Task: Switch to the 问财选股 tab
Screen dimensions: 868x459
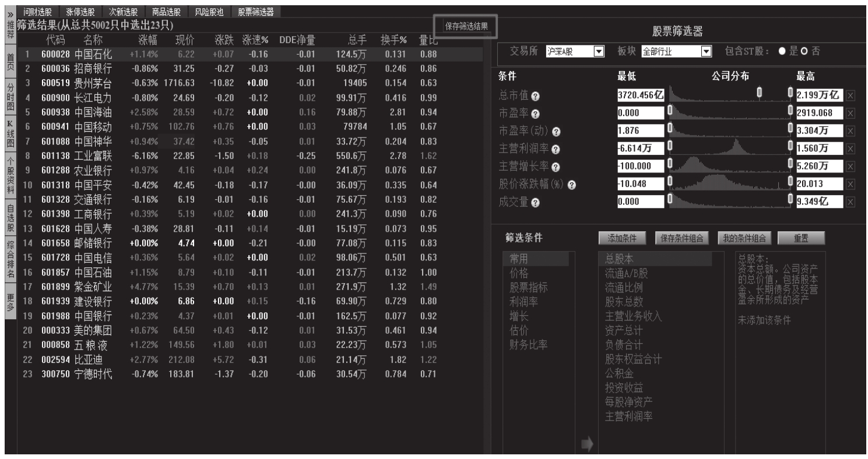Action: coord(38,11)
